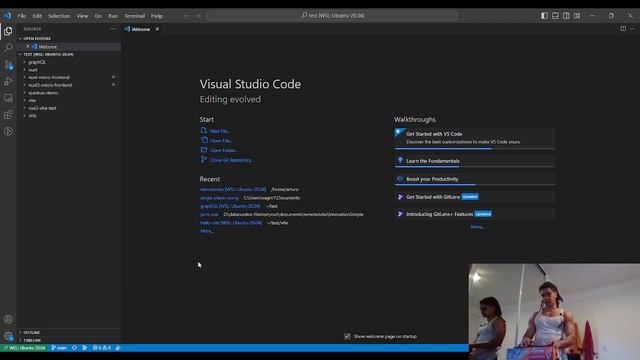Toggle Show welcome page on startup checkbox
Image resolution: width=640 pixels, height=360 pixels.
pos(347,336)
